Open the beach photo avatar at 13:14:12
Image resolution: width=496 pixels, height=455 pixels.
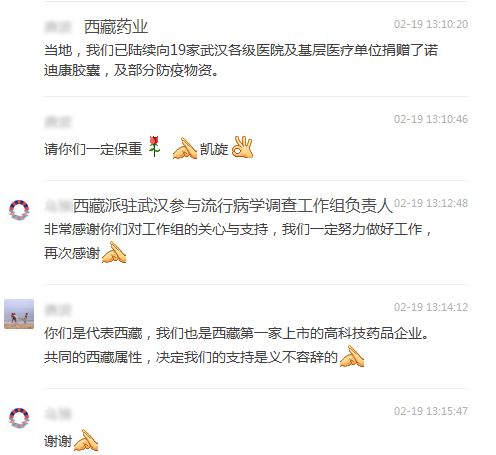click(19, 314)
